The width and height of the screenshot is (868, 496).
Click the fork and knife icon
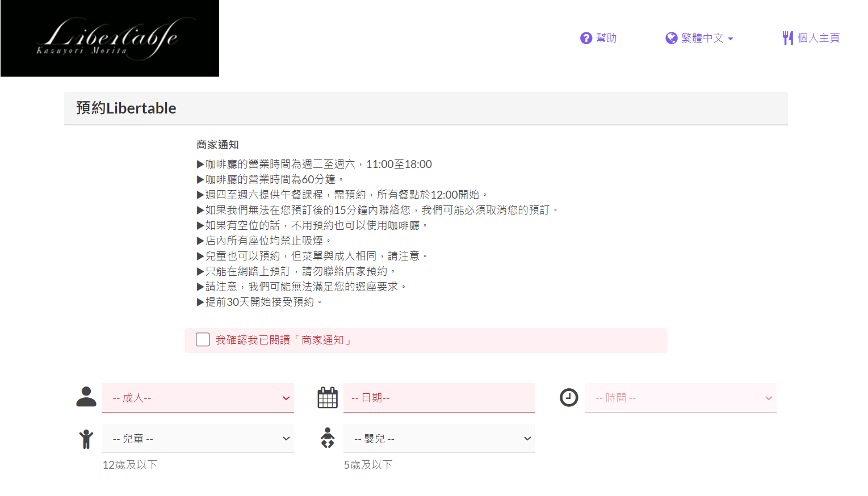[x=788, y=38]
